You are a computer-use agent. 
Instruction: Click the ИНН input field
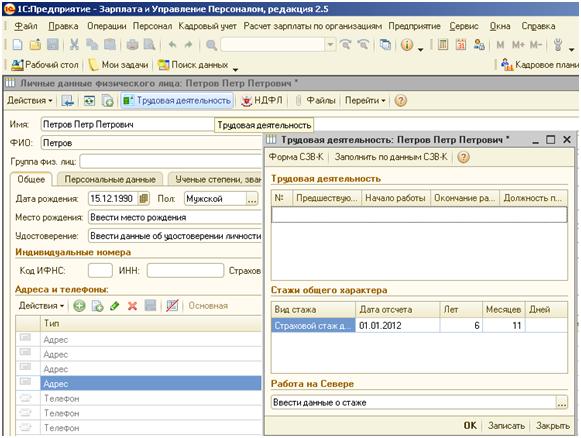185,271
